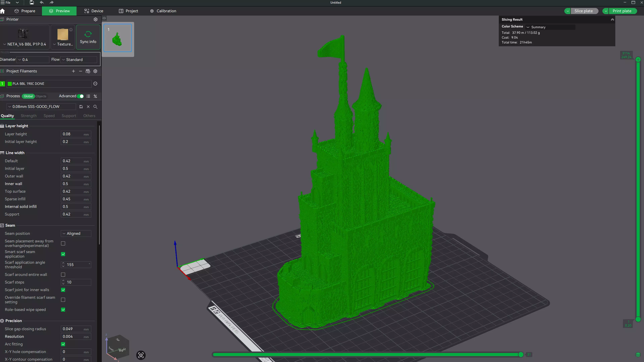The height and width of the screenshot is (362, 644).
Task: Compare process presets icon
Action: [95, 96]
